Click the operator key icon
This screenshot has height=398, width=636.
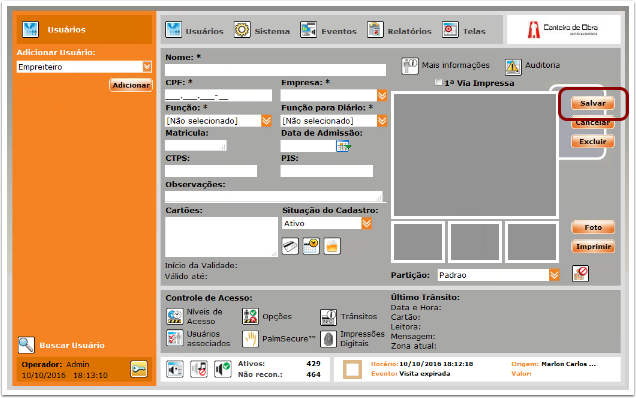coord(139,369)
